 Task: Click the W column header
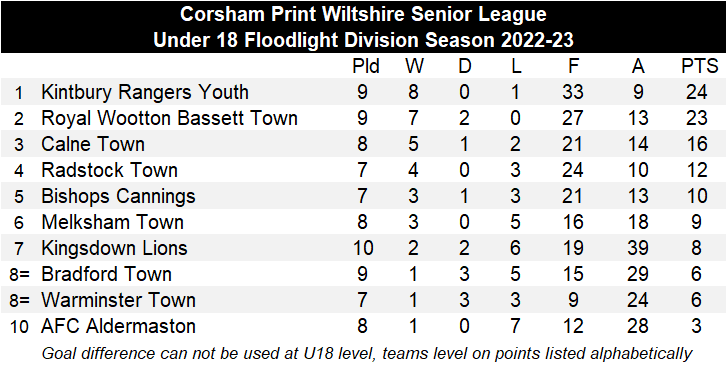[414, 66]
